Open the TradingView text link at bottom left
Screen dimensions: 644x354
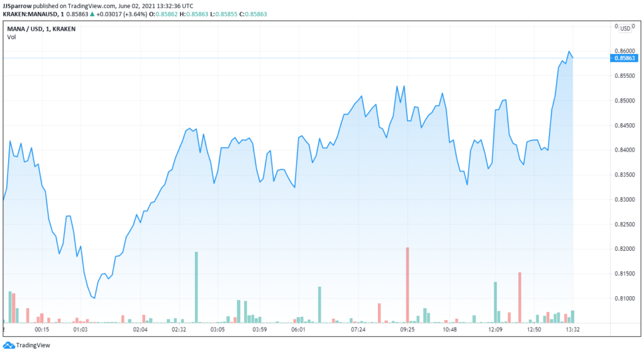coord(33,345)
